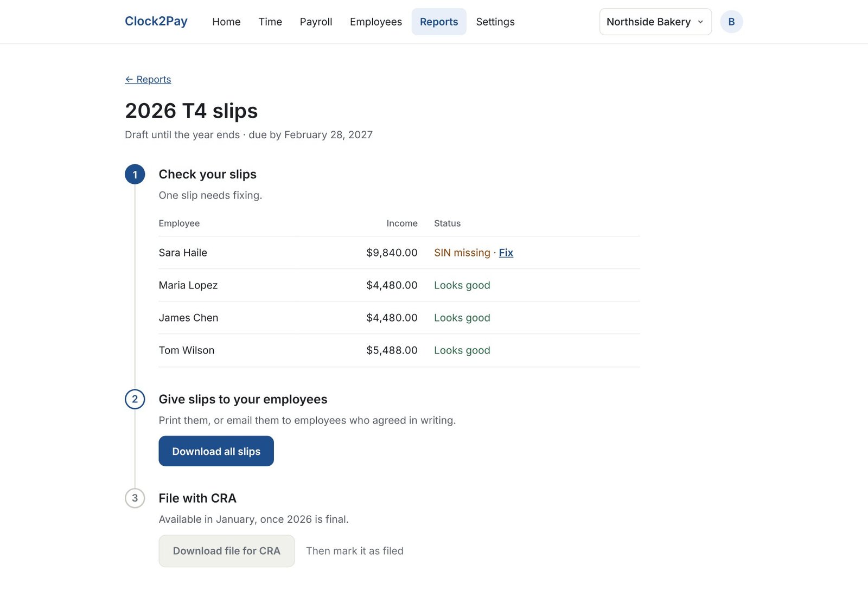Click Maria Lopez's Looks good status
This screenshot has width=868, height=610.
click(x=462, y=285)
